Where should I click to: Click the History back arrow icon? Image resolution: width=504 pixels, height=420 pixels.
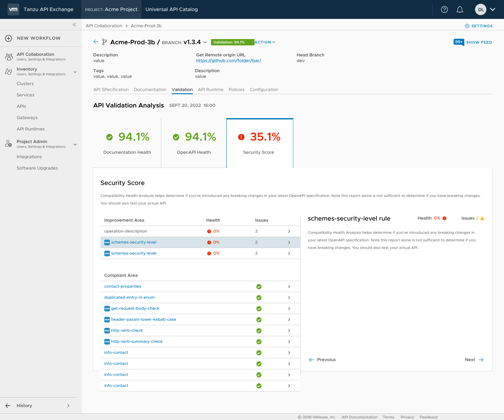pos(8,406)
